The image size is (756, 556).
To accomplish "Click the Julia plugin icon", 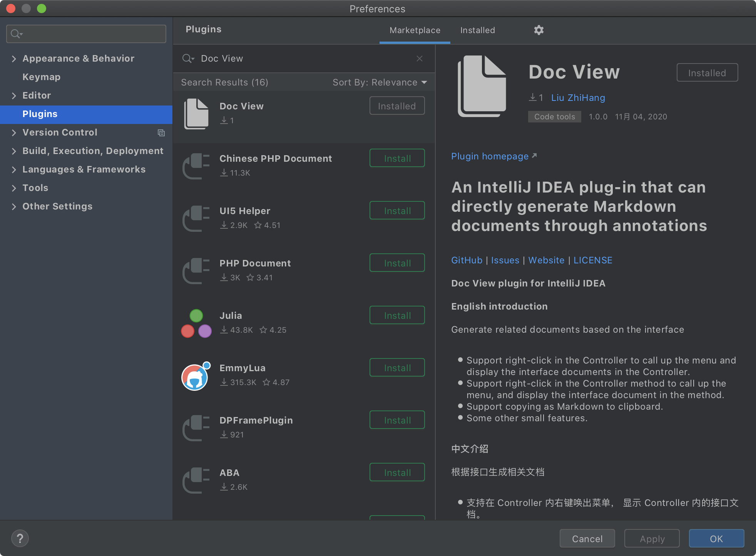I will coord(196,323).
